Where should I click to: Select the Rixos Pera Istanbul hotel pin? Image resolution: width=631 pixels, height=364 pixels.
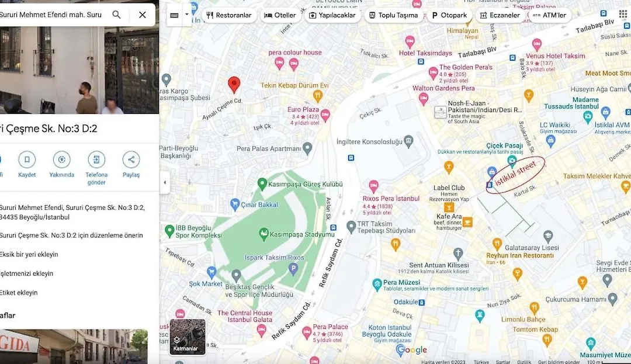point(373,186)
